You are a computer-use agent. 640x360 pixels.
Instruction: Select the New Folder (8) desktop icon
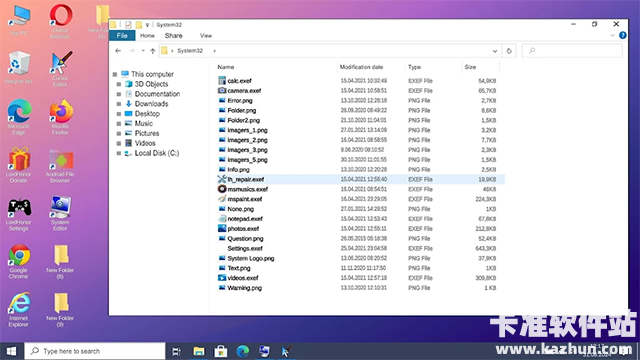click(x=60, y=261)
